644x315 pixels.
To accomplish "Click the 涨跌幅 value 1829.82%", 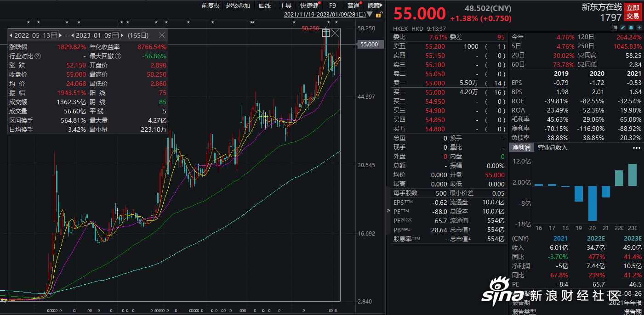I will 71,47.
